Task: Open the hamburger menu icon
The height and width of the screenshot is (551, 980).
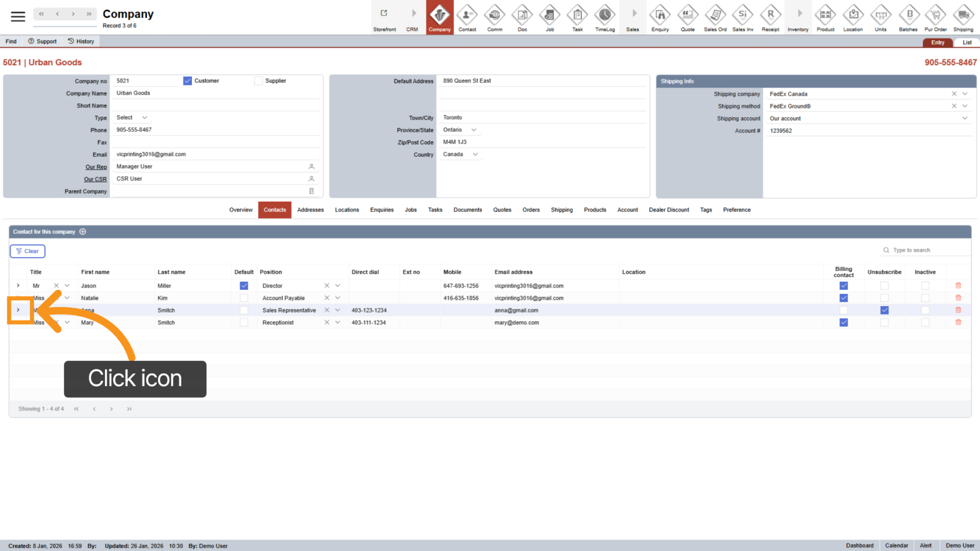Action: coord(18,17)
